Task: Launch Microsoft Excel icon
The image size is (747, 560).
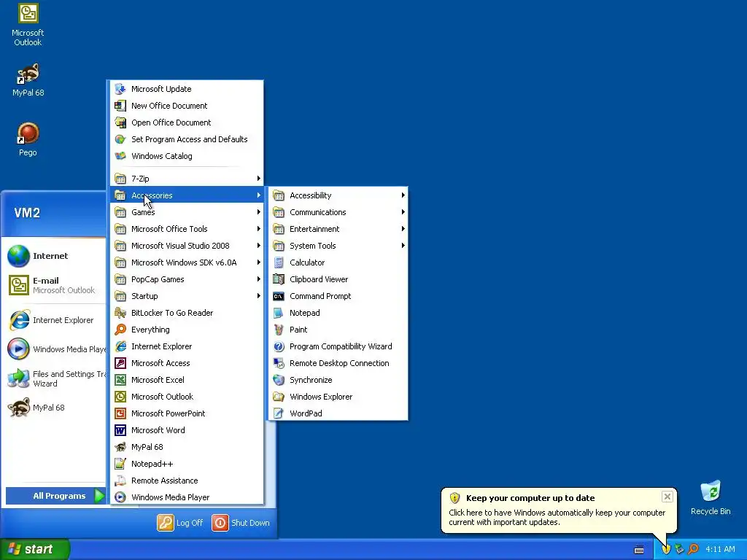Action: coord(120,380)
